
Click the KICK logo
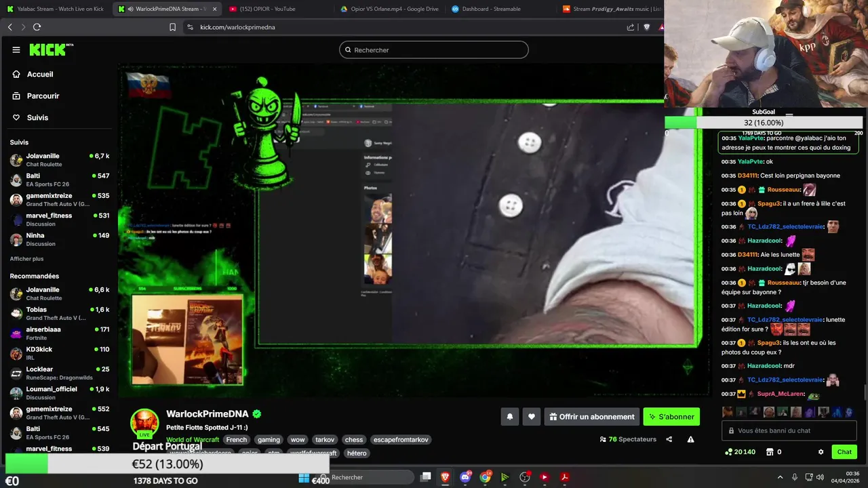(x=51, y=49)
